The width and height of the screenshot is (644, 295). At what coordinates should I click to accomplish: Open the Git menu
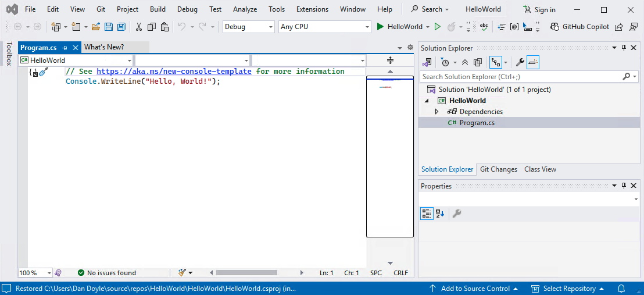101,9
